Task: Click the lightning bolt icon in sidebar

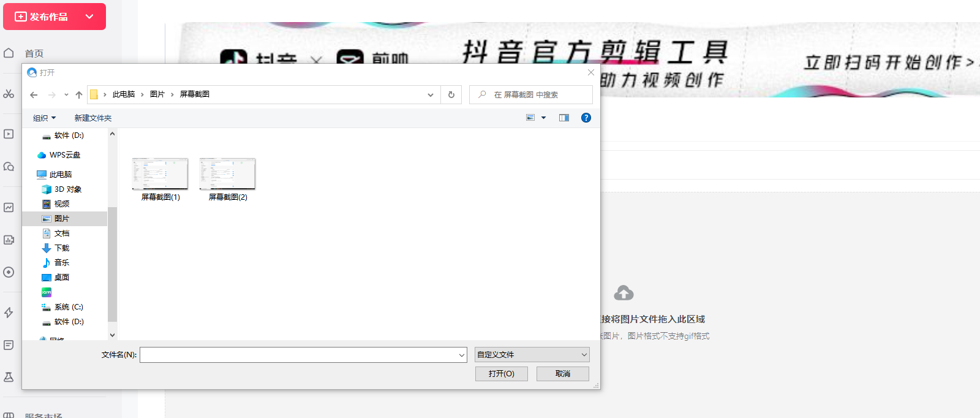Action: click(x=9, y=313)
